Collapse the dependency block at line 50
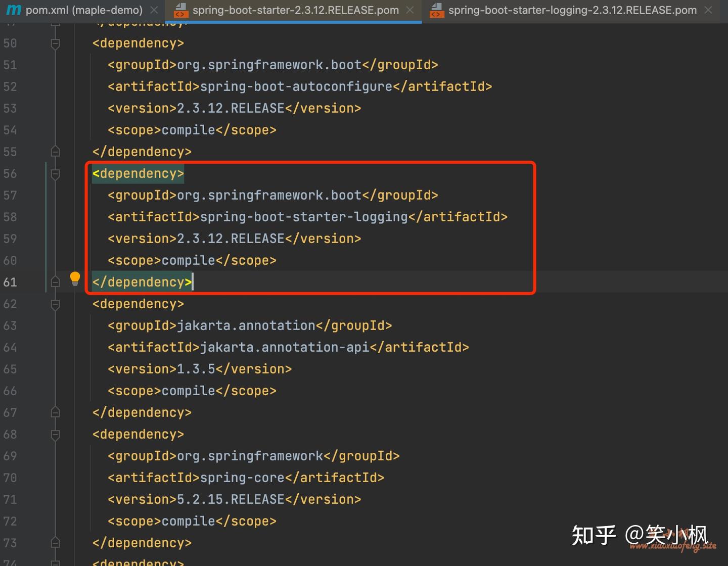The width and height of the screenshot is (728, 566). [x=55, y=43]
